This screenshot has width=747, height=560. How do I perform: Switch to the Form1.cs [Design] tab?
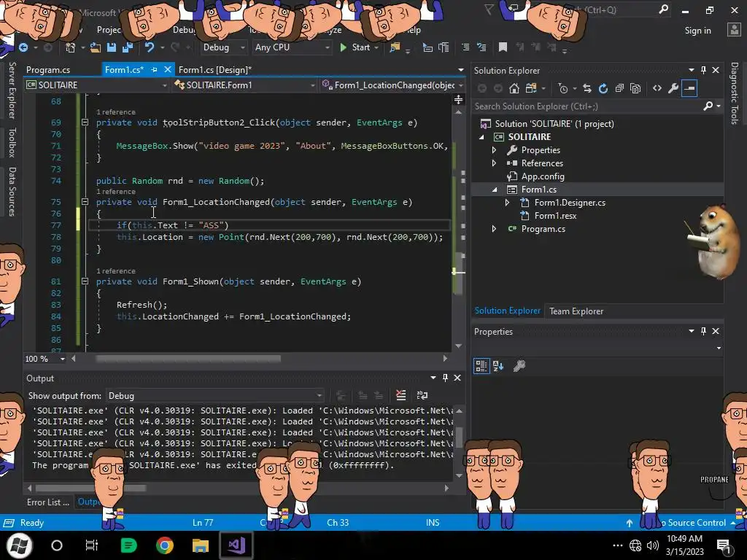215,69
